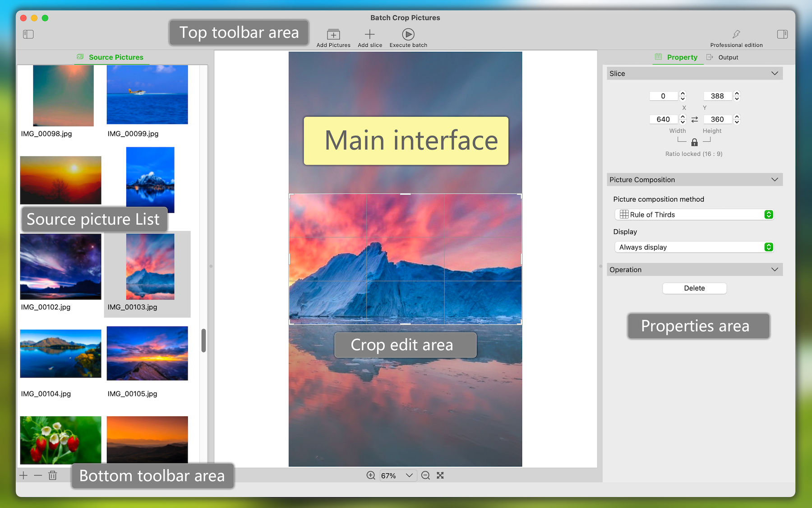This screenshot has width=812, height=508.
Task: Click the trash icon below picture list
Action: point(53,475)
